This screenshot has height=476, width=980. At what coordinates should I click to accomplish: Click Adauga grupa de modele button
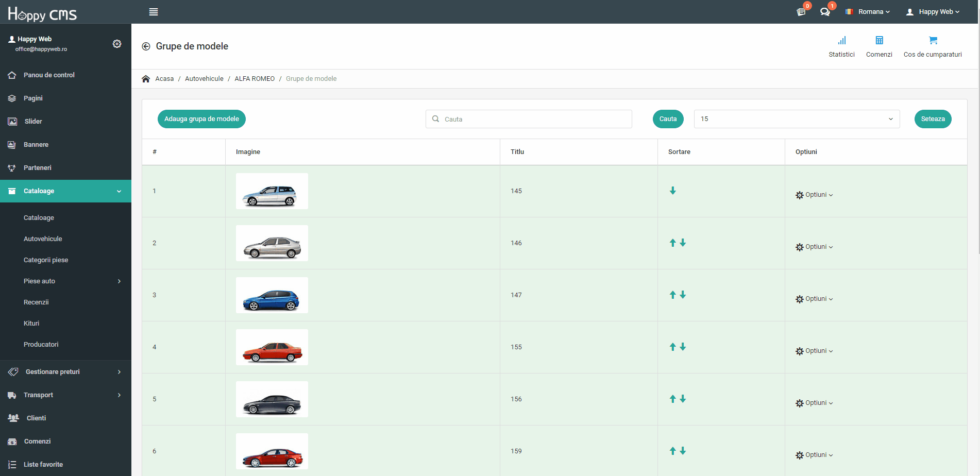201,119
